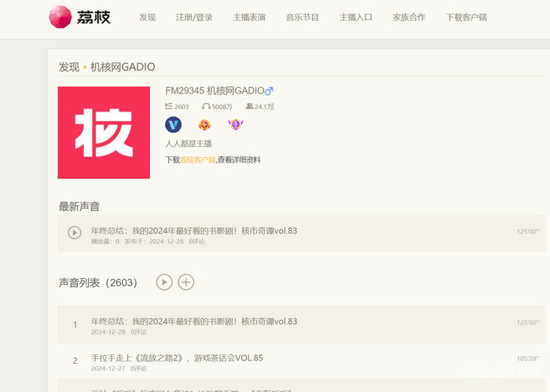Click 0评论 under the latest sound
Image resolution: width=550 pixels, height=392 pixels.
(x=196, y=242)
